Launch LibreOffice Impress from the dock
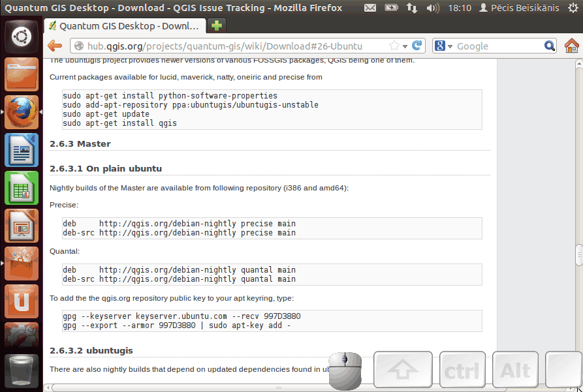583x392 pixels. click(21, 226)
